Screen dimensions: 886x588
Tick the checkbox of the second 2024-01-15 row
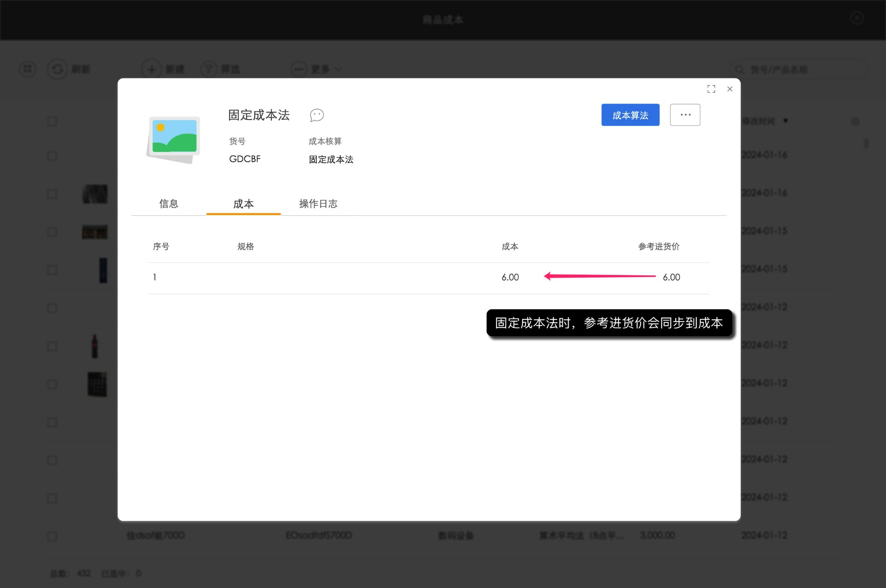(x=52, y=270)
